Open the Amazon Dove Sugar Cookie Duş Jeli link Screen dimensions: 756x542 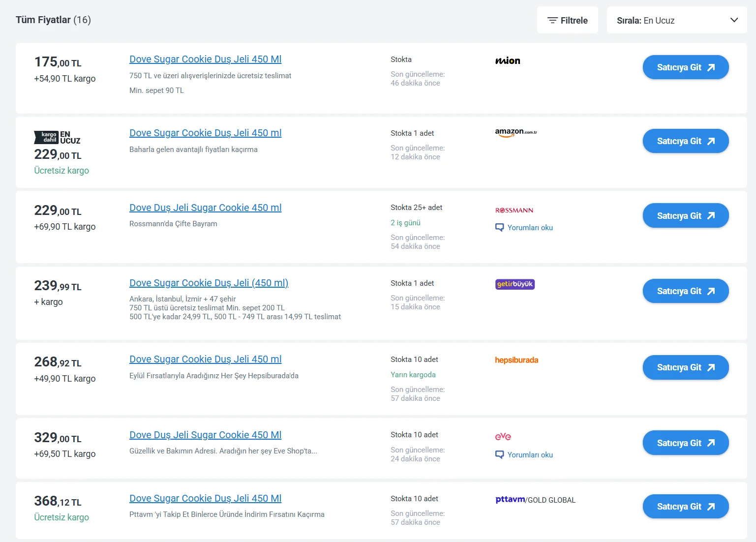(x=205, y=133)
